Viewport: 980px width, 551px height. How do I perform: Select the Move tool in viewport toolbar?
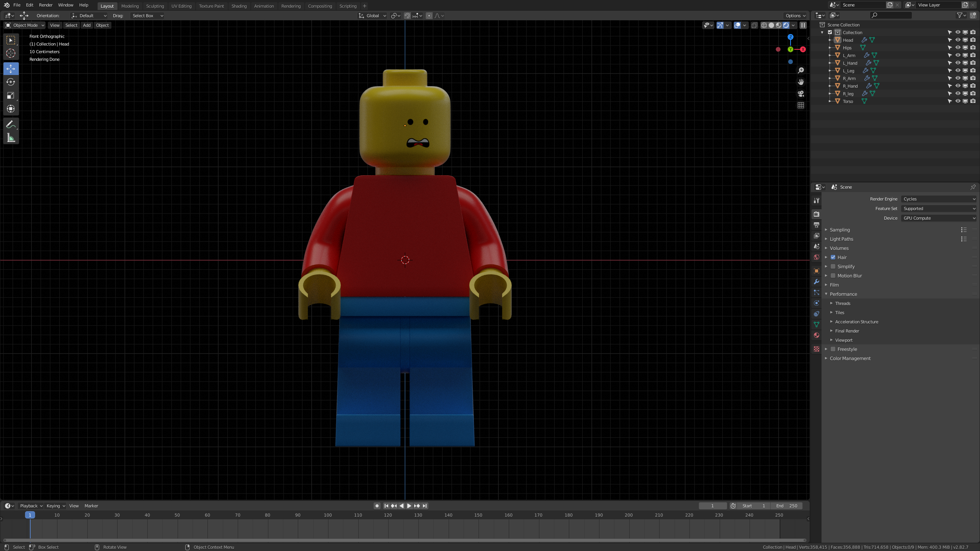(x=11, y=68)
